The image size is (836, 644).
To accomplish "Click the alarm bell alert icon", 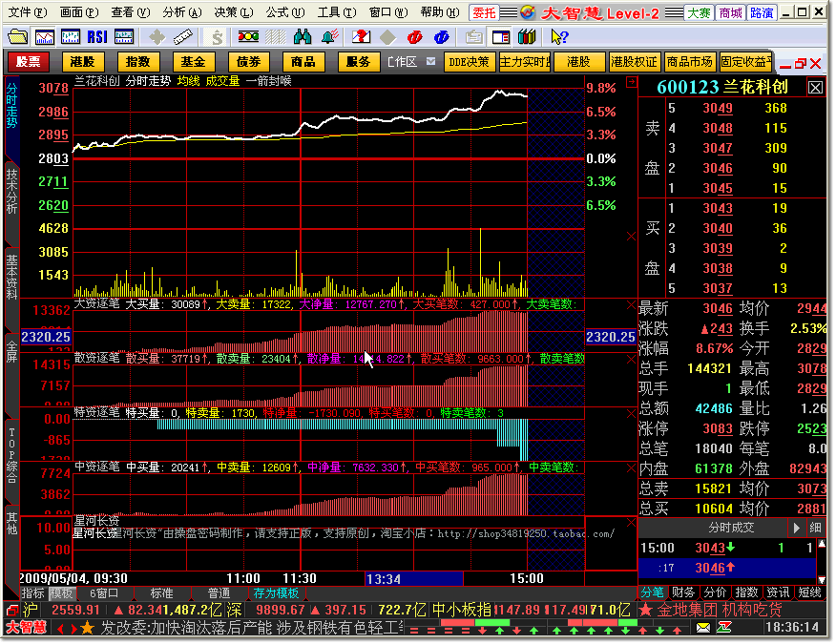I will pyautogui.click(x=330, y=37).
